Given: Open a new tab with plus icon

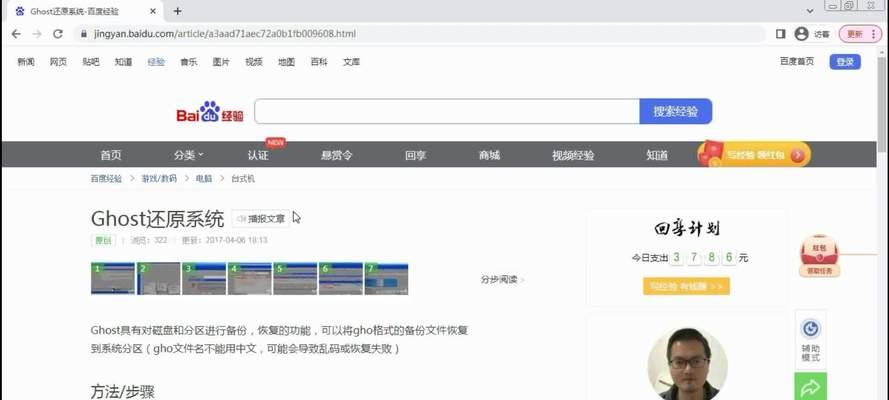Looking at the screenshot, I should tap(177, 11).
